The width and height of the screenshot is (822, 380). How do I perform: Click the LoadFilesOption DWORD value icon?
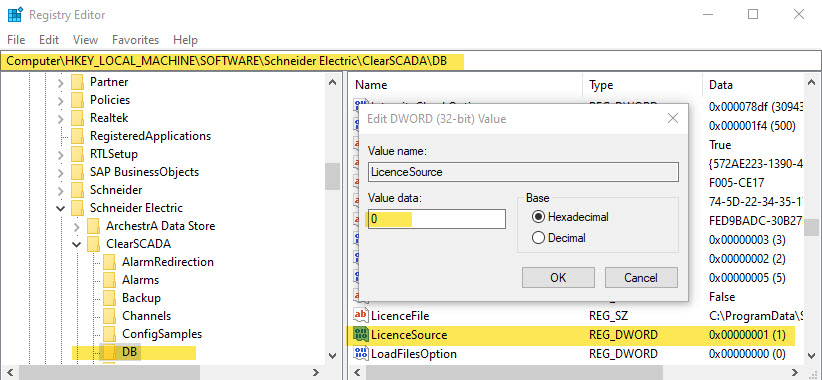(x=361, y=354)
